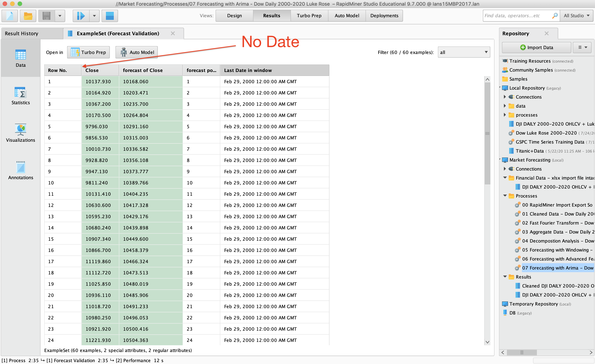Image resolution: width=595 pixels, height=364 pixels.
Task: Open a process with the folder icon
Action: (28, 16)
